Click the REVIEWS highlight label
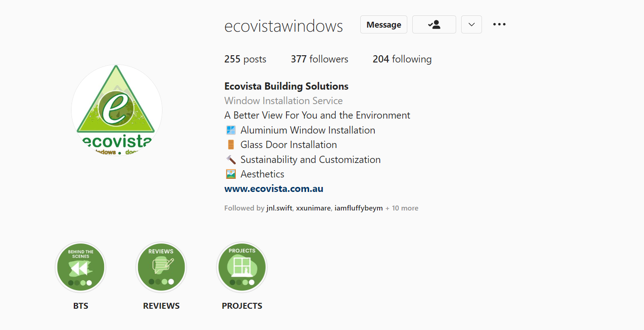The width and height of the screenshot is (644, 330). click(161, 306)
